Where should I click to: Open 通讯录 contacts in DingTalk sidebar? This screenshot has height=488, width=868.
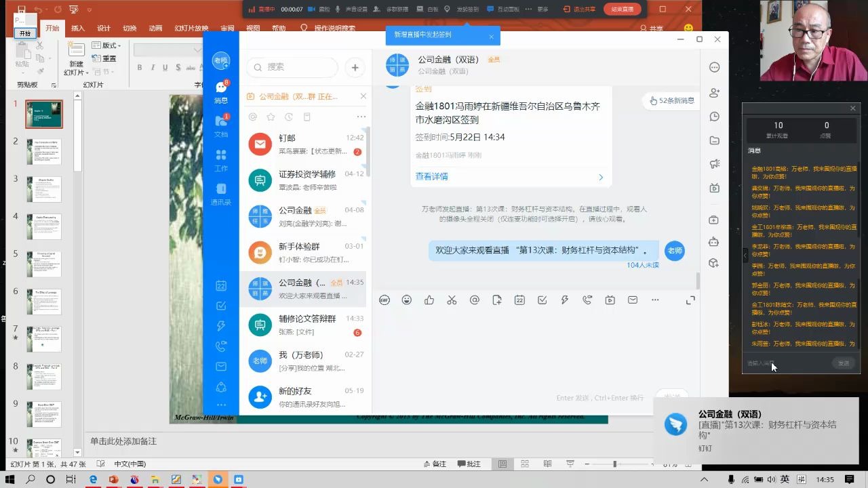tap(221, 194)
